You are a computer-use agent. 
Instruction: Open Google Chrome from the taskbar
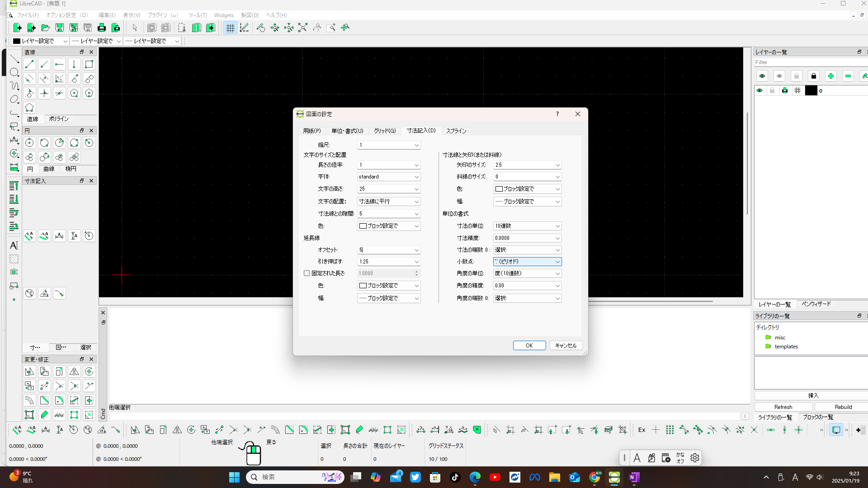594,477
